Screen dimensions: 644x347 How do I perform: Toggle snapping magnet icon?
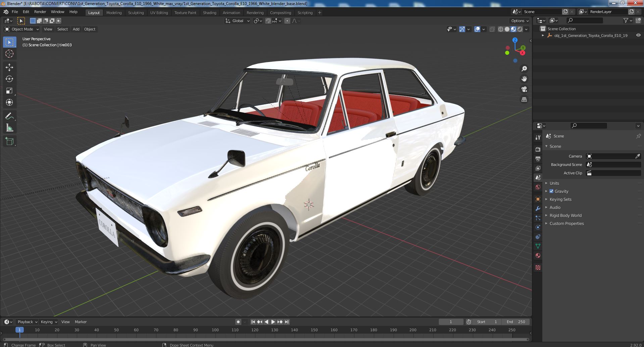point(268,21)
